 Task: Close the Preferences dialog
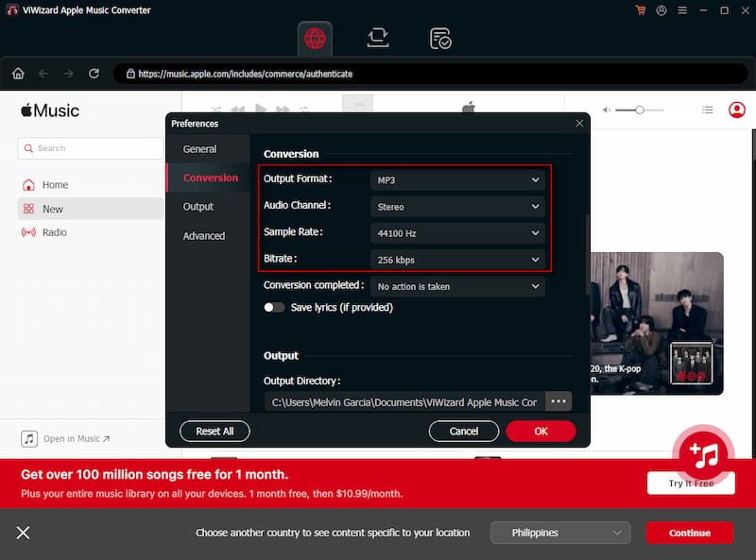pos(579,124)
